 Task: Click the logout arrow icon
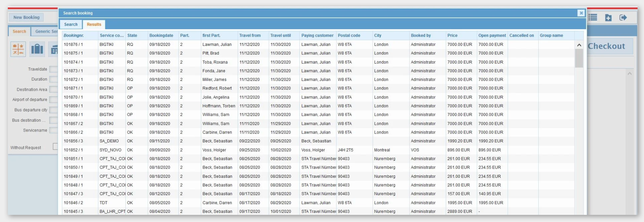point(623,17)
